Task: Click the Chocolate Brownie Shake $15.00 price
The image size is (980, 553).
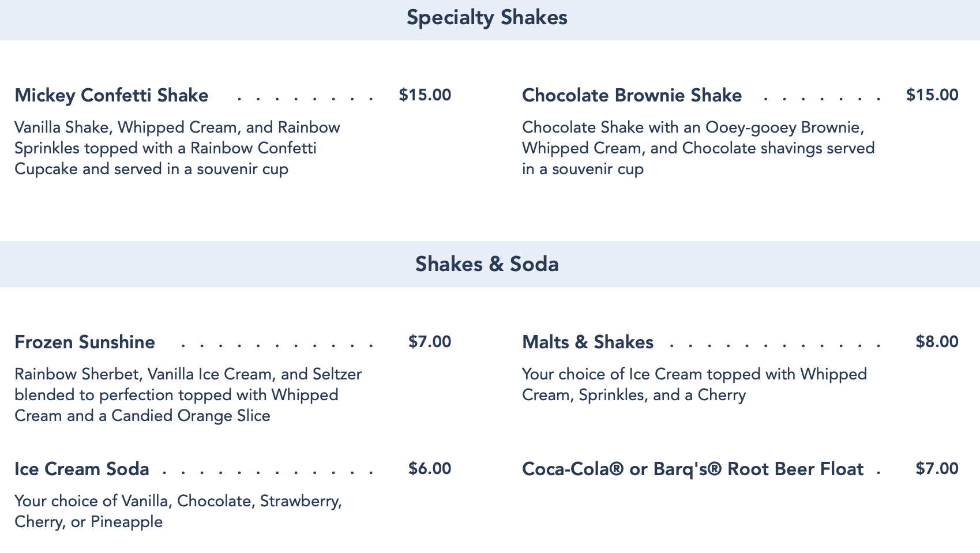Action: (x=932, y=95)
